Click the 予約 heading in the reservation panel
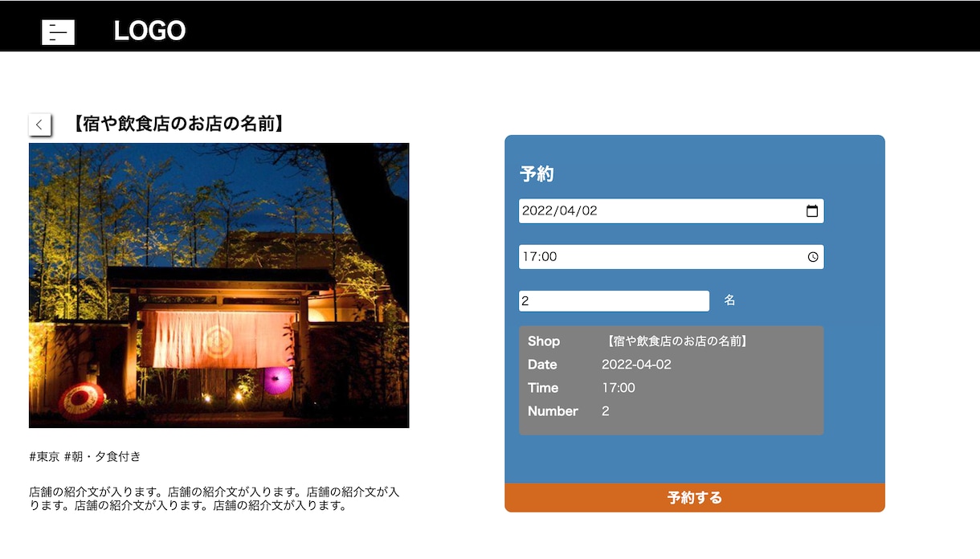 [537, 174]
